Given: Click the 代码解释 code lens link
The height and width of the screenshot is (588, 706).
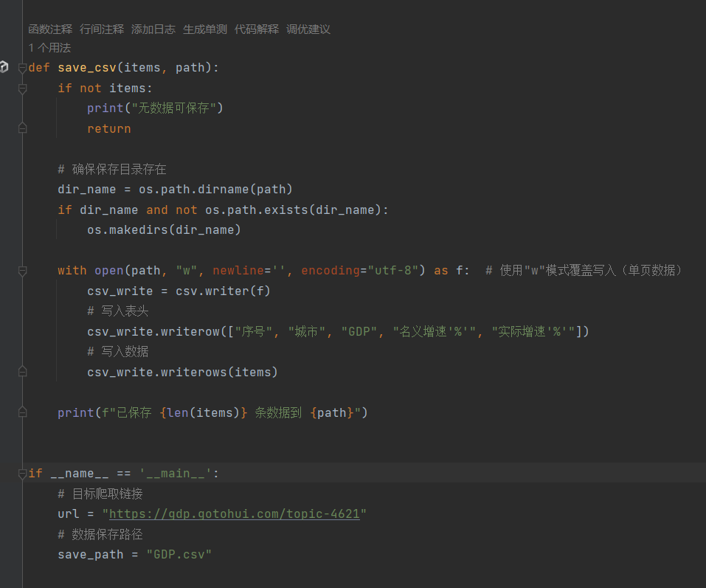Looking at the screenshot, I should (x=257, y=30).
